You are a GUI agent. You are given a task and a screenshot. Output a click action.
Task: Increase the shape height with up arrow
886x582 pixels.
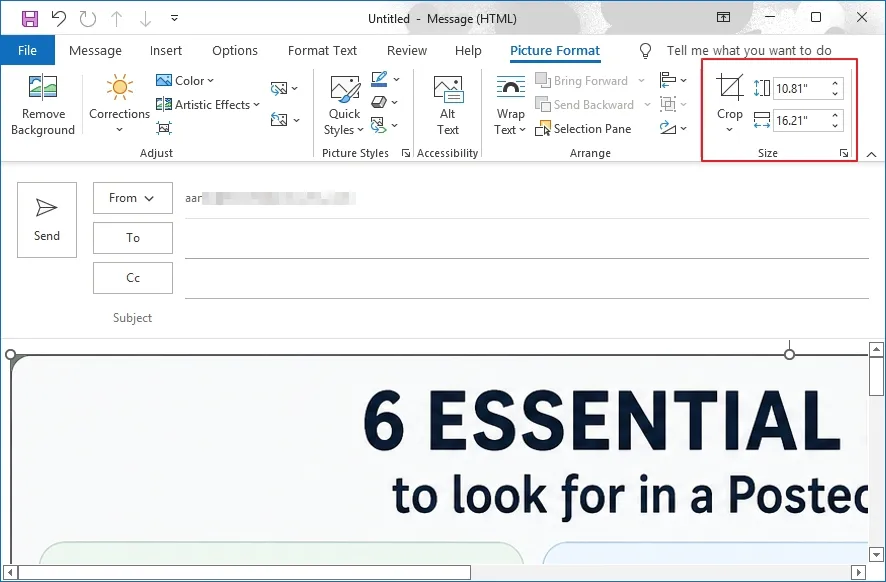(835, 84)
